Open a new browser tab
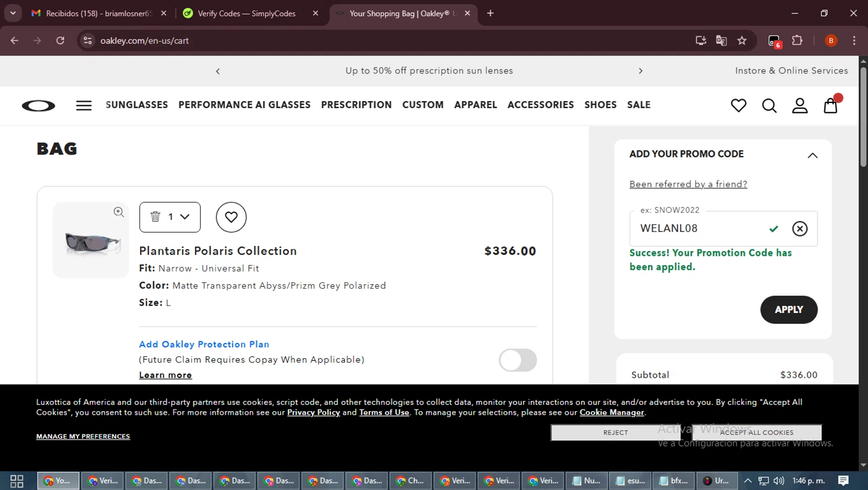The width and height of the screenshot is (868, 490). coord(490,13)
